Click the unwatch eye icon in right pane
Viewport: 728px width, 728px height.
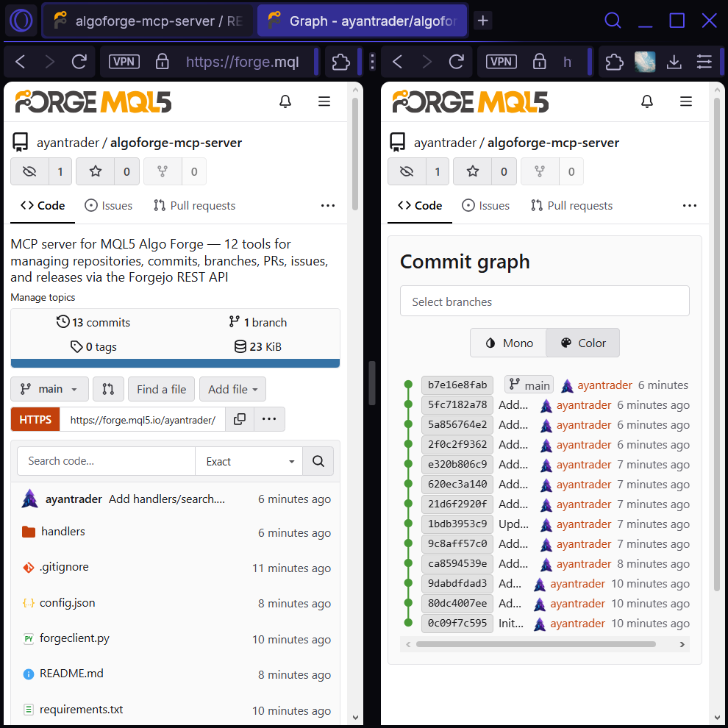click(x=407, y=171)
